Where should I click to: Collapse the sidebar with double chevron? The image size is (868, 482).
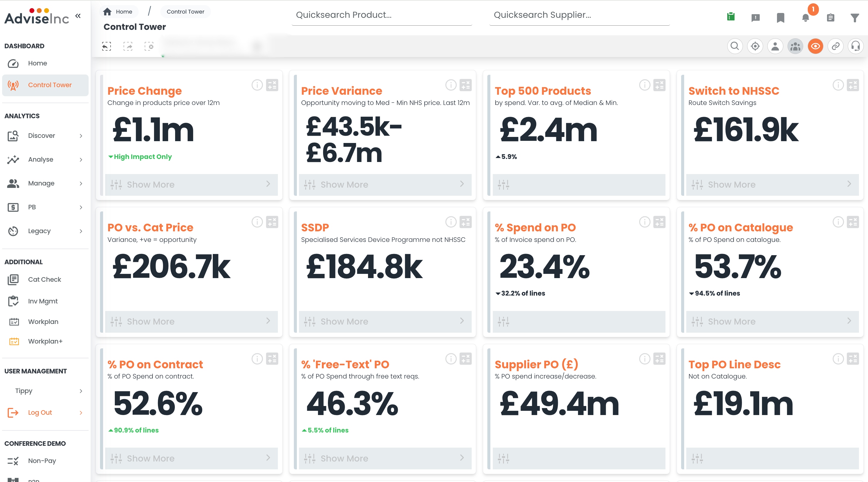pyautogui.click(x=78, y=16)
